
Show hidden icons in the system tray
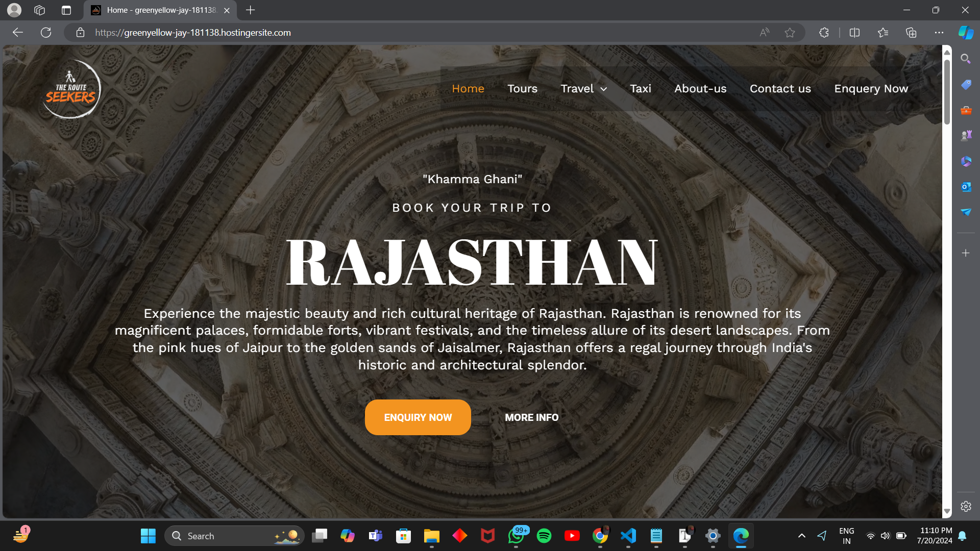[x=802, y=536]
